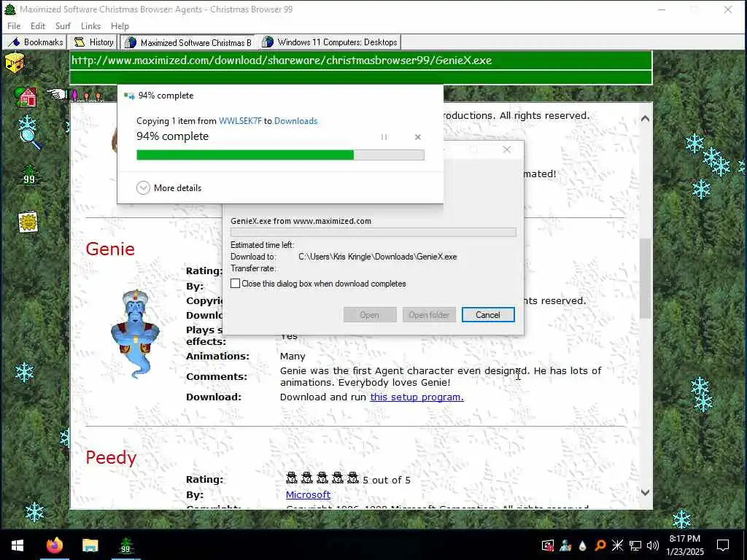
Task: Click the download path C:\Users\Kris Kringle text
Action: point(377,257)
